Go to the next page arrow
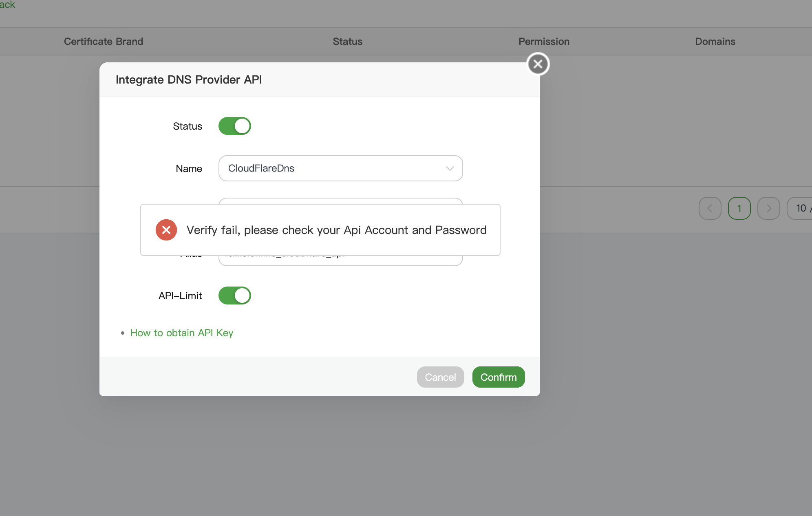 [x=768, y=208]
